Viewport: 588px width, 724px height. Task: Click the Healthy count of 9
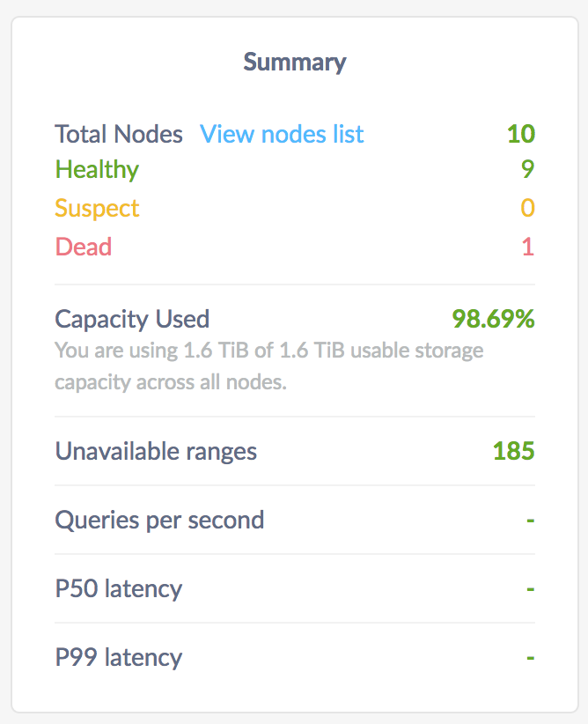pyautogui.click(x=527, y=169)
